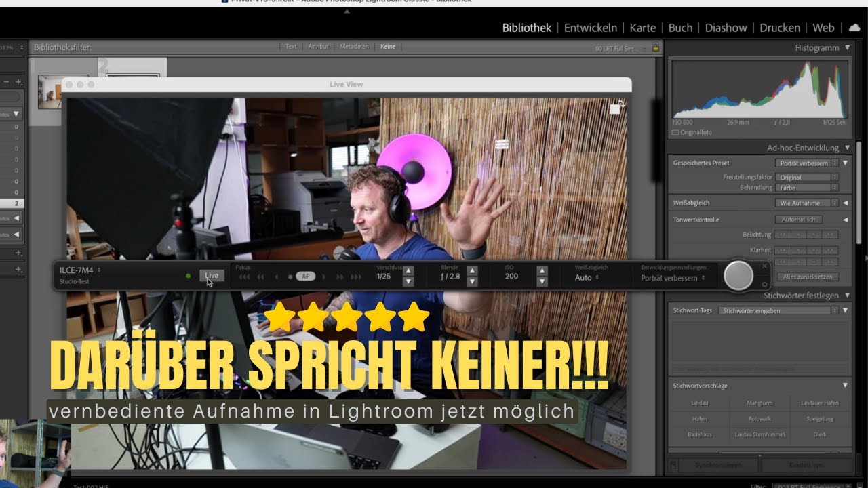Collapse the Gespeichertes Preset section
The image size is (868, 488).
point(845,163)
